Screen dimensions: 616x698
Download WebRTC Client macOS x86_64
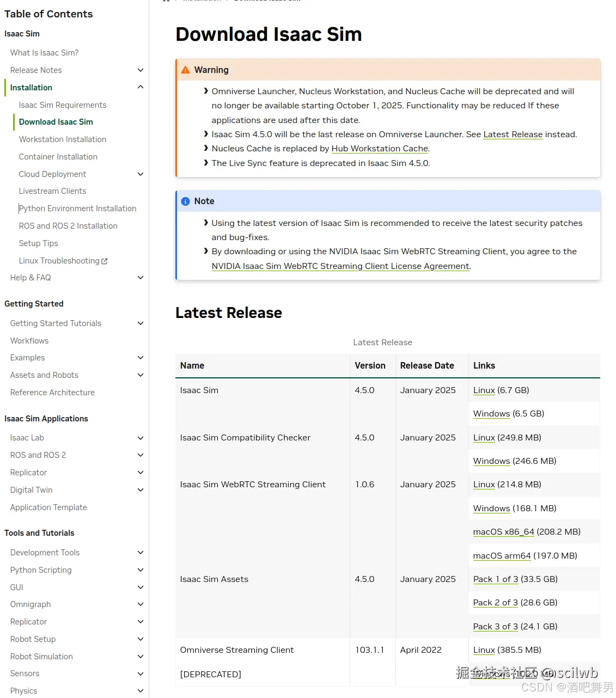[504, 532]
